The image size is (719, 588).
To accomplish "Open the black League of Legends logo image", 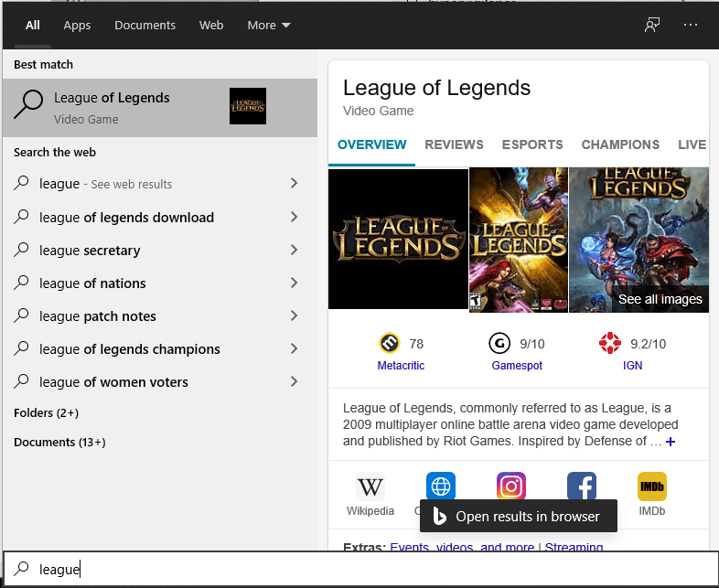I will click(398, 239).
